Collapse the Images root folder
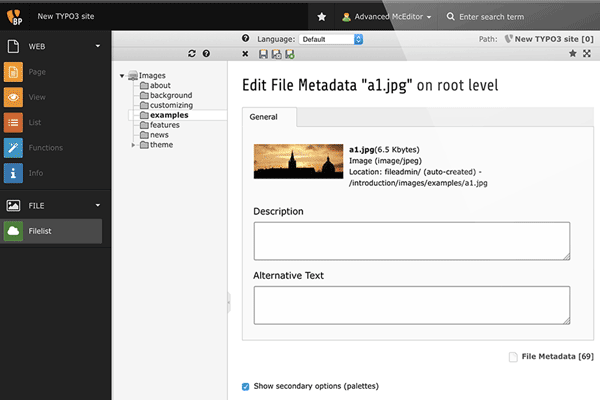Viewport: 600px width, 400px height. click(x=122, y=75)
